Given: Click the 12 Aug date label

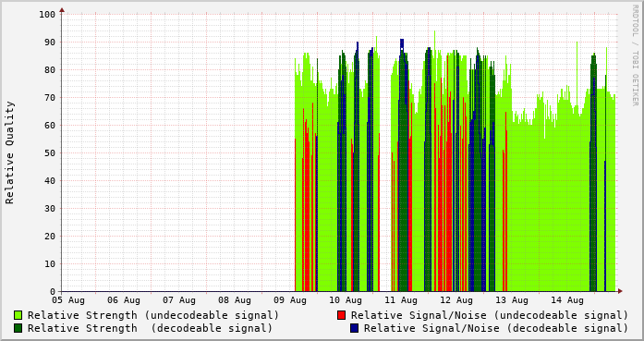Looking at the screenshot, I should point(456,300).
